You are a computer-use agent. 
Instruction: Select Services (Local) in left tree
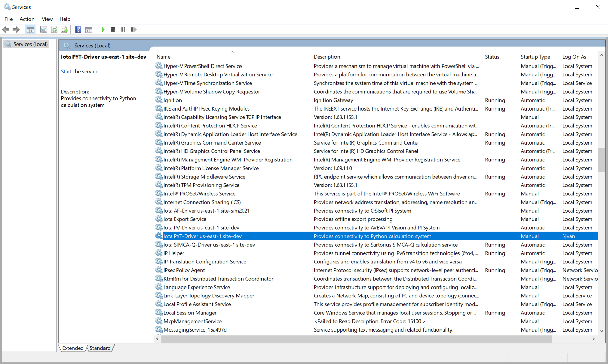[27, 44]
